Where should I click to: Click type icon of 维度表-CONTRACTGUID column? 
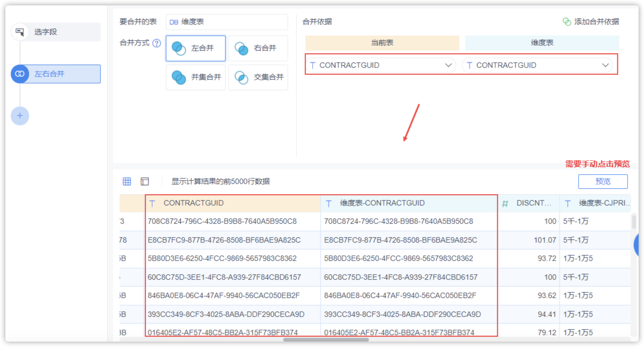(x=328, y=203)
